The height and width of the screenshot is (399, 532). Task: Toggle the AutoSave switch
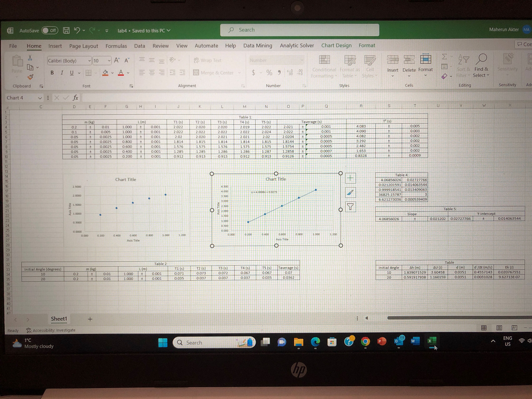click(50, 30)
